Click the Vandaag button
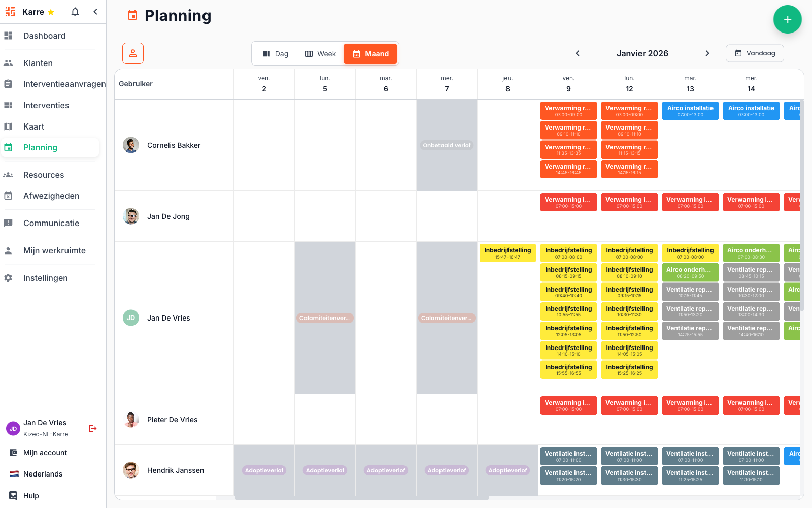The height and width of the screenshot is (508, 812). coord(755,53)
